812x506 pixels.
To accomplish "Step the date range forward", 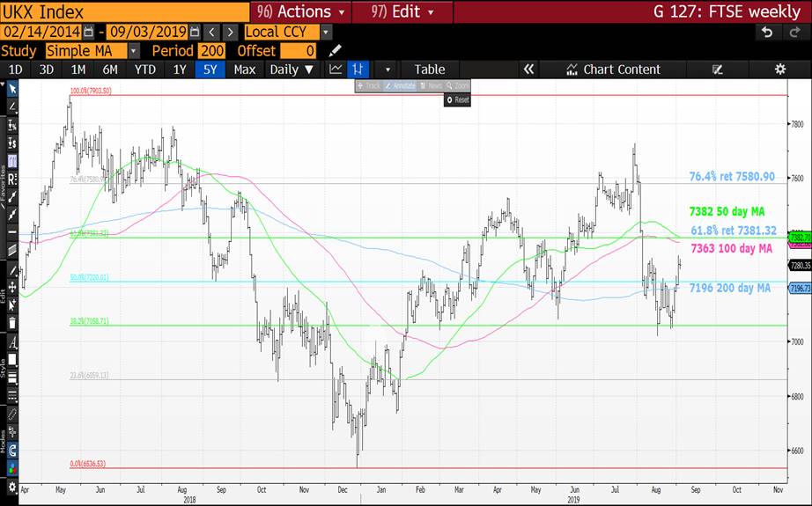I will pos(230,32).
